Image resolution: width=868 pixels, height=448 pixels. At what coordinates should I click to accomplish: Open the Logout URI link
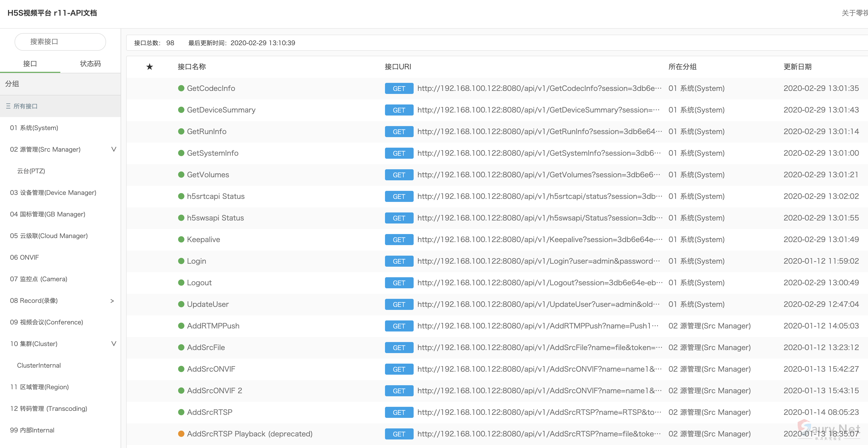[x=540, y=283]
